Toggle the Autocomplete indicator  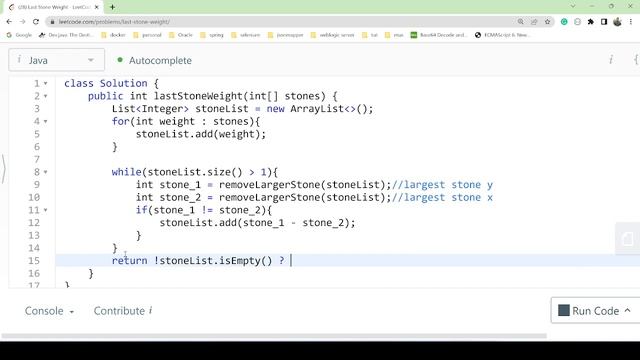(154, 60)
